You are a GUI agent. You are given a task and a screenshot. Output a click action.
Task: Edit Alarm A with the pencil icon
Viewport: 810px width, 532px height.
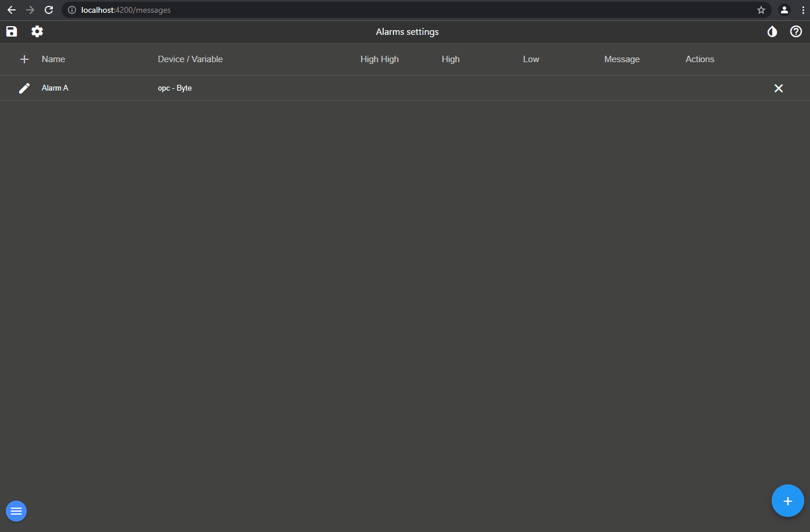point(24,88)
